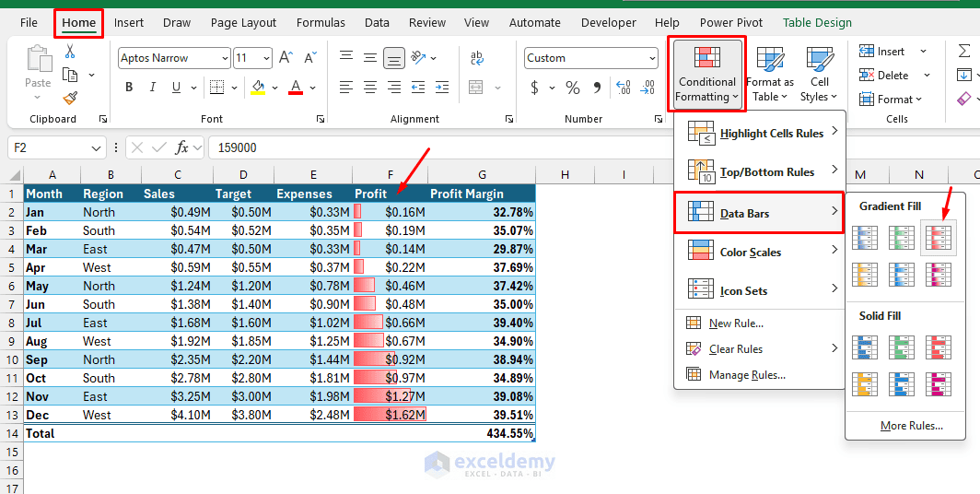980x494 pixels.
Task: Click the Paste clipboard icon
Action: tap(38, 59)
